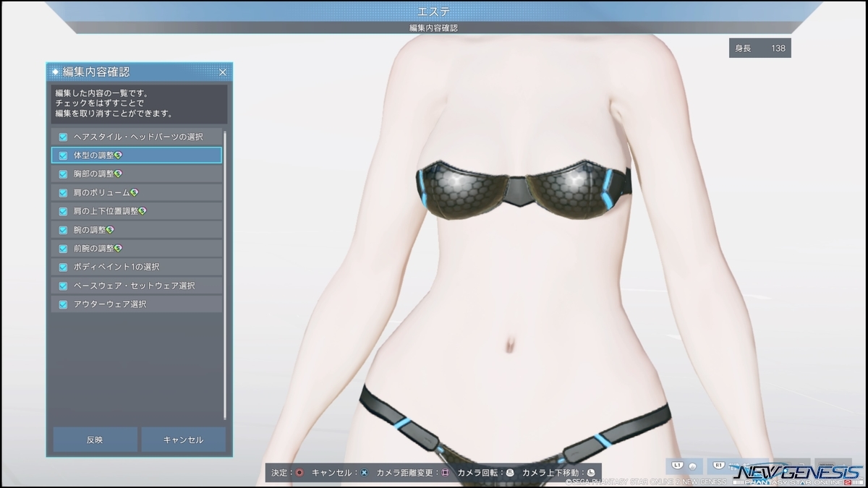Click the ベースウェア・セットウェア選択 label text
The height and width of the screenshot is (488, 868).
[x=135, y=286]
